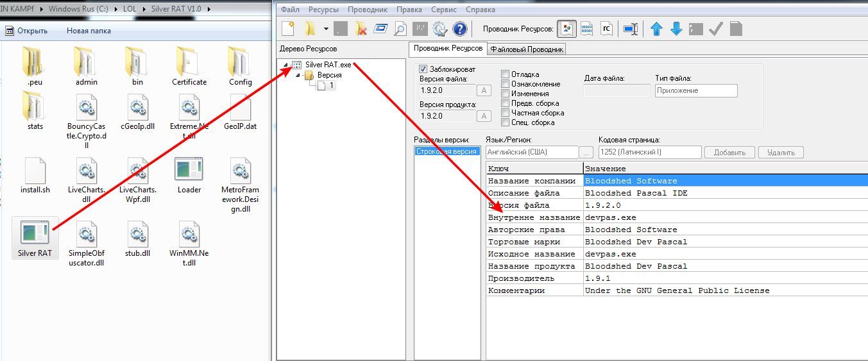Click the new file toolbar icon
The width and height of the screenshot is (868, 361).
click(289, 29)
